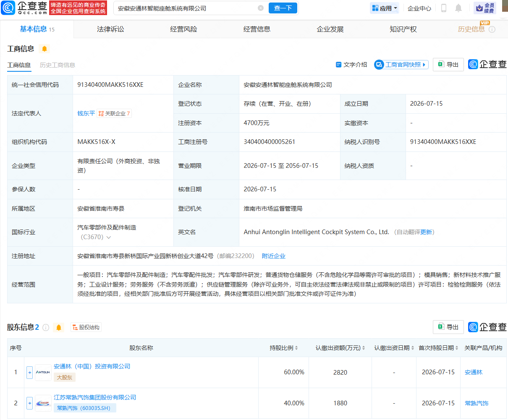The image size is (508, 420).
Task: Switch to 历史工商信息 sub-tab
Action: click(58, 65)
